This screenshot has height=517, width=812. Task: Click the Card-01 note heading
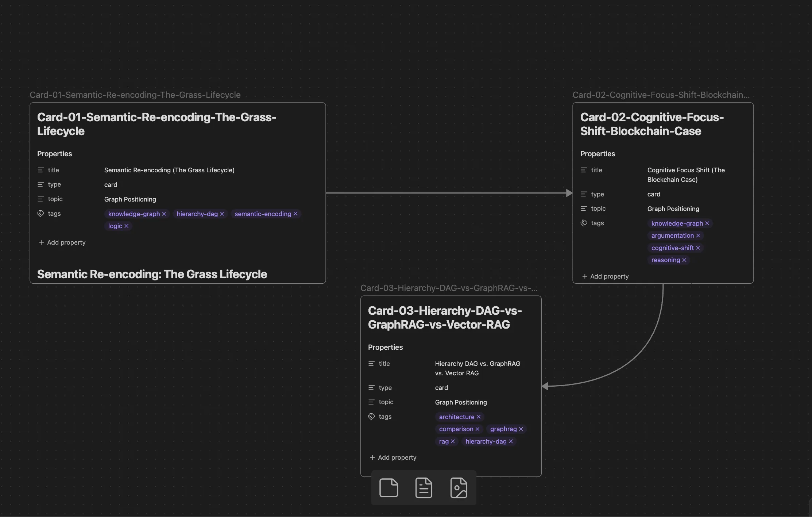(157, 124)
